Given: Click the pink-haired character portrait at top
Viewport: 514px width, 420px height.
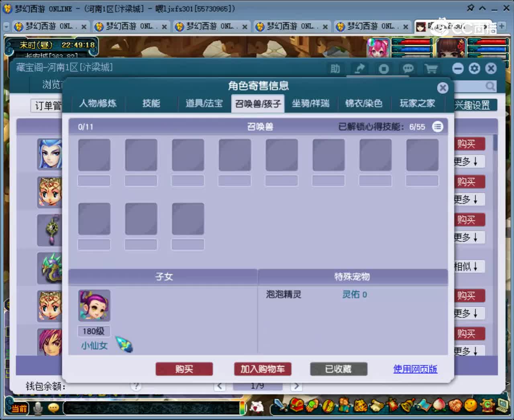Looking at the screenshot, I should (x=378, y=49).
